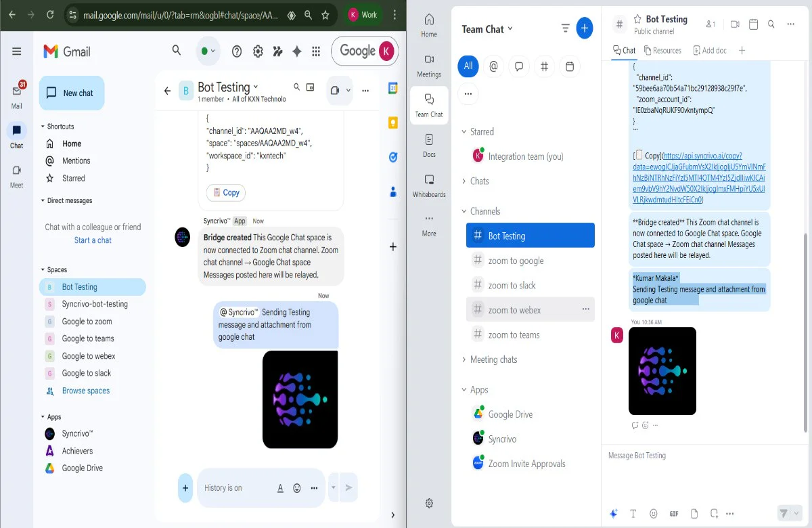Open the Google apps grid icon
812x528 pixels.
point(316,51)
